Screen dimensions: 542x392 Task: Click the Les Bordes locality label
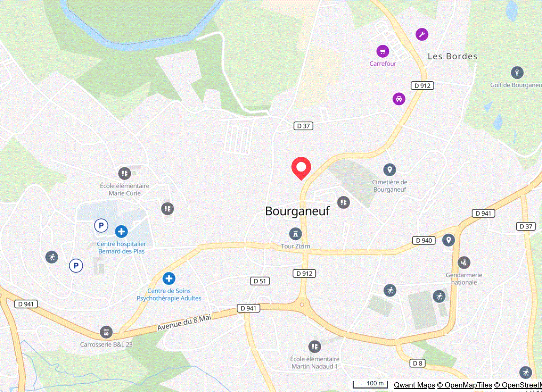pyautogui.click(x=452, y=56)
